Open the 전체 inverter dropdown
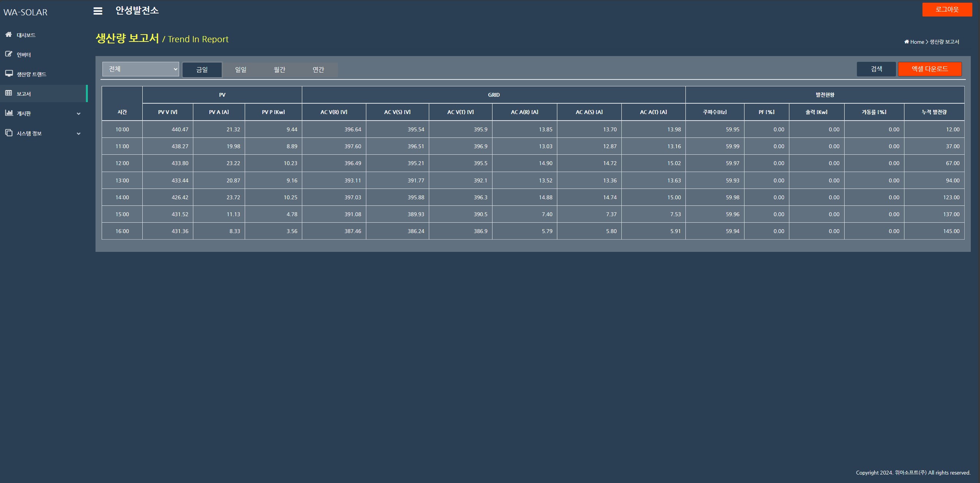This screenshot has height=483, width=980. [140, 69]
